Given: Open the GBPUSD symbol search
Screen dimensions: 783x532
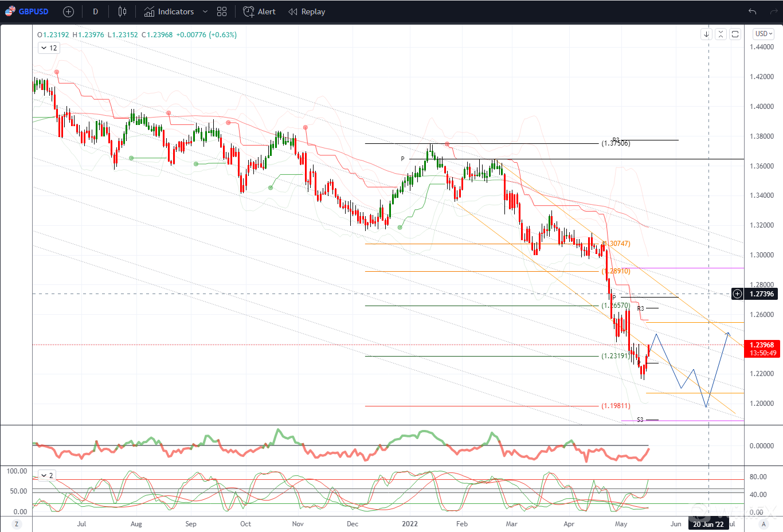Looking at the screenshot, I should coord(27,11).
